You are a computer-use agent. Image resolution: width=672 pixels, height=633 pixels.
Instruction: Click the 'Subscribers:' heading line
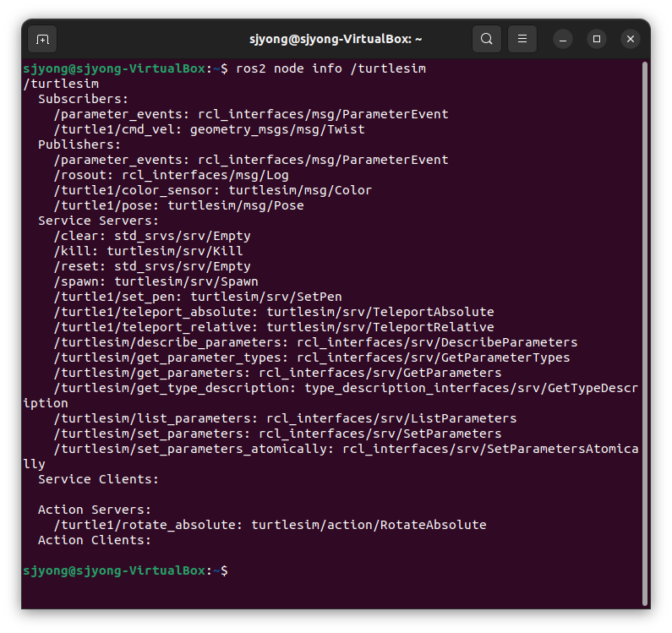point(83,99)
